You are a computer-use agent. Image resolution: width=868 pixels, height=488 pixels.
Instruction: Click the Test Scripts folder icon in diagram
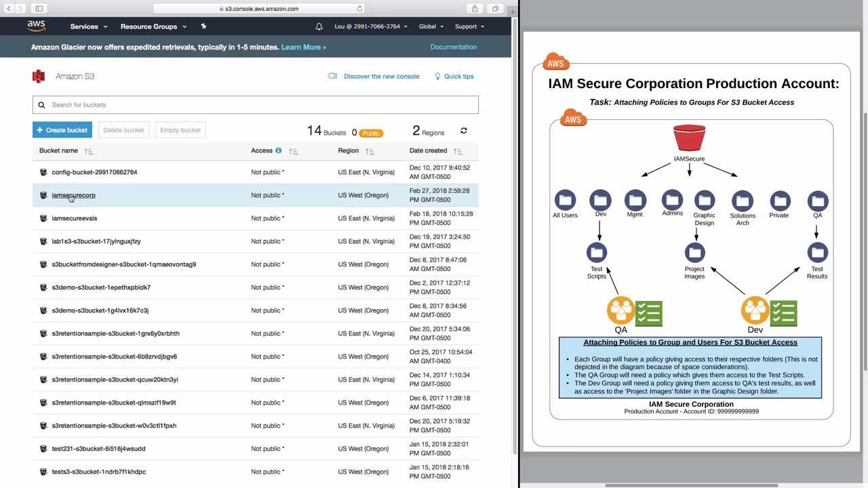(597, 253)
